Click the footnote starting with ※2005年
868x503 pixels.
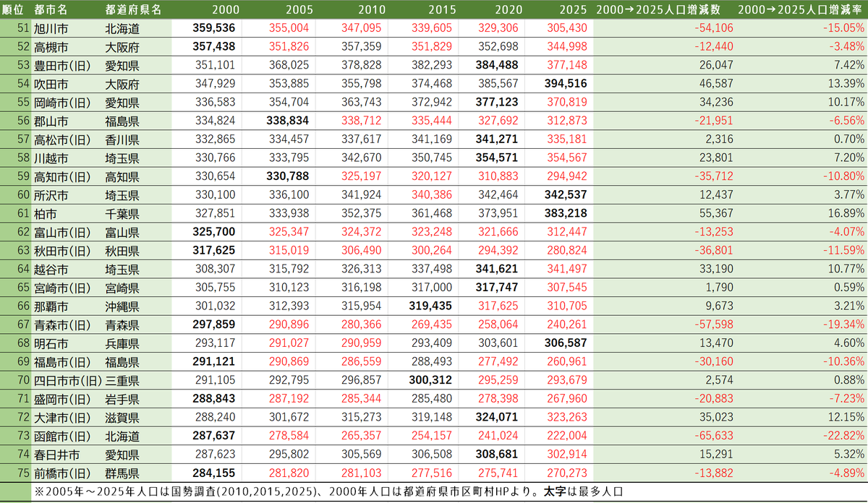[328, 491]
